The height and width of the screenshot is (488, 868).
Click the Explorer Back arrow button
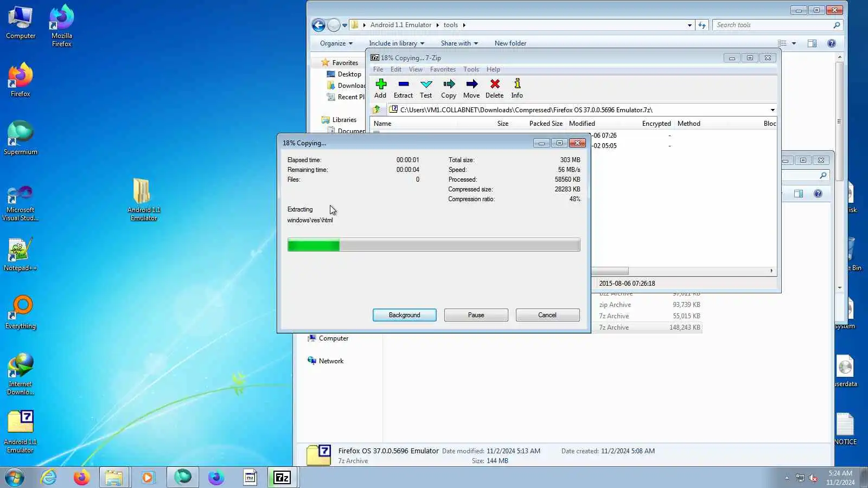pos(318,25)
